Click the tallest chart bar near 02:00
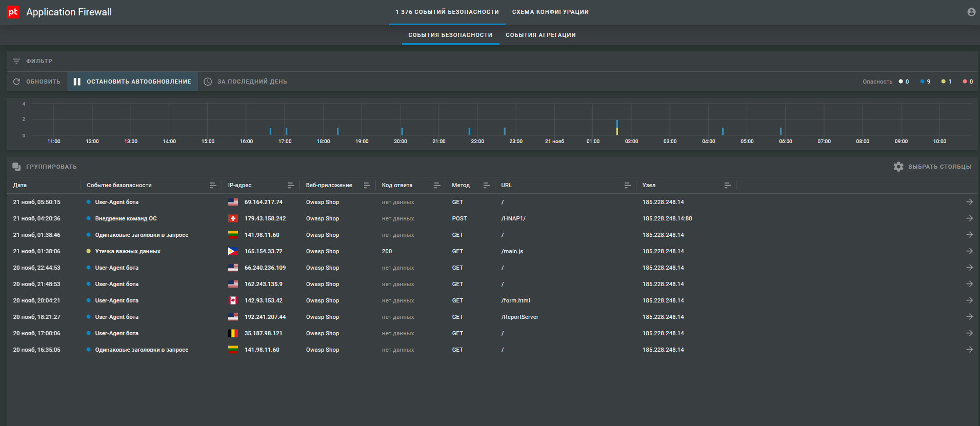 tap(617, 127)
